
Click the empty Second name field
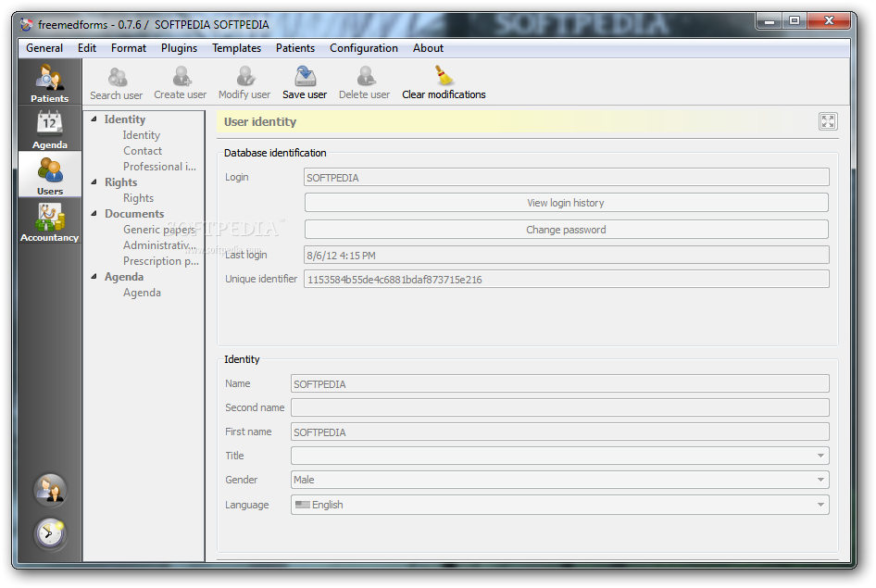560,407
